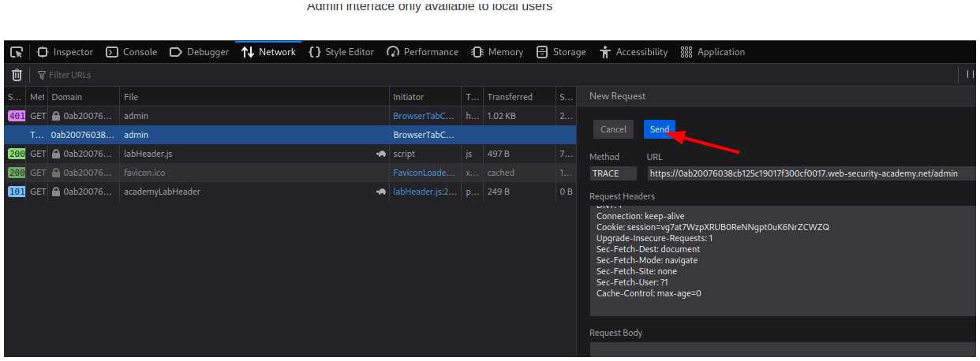Send the new TRACE request
Screen dimensions: 980x361
click(x=659, y=129)
